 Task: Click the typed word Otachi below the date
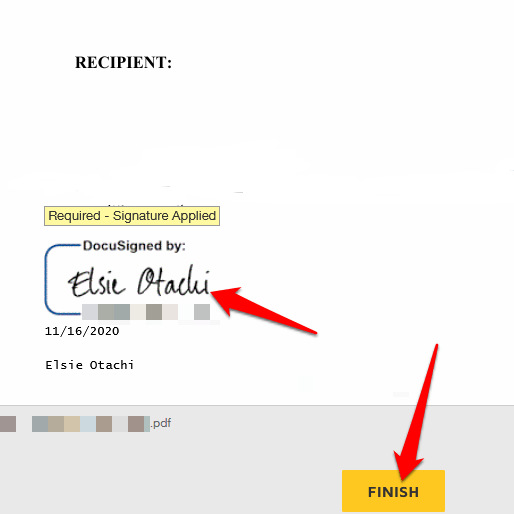coord(112,365)
